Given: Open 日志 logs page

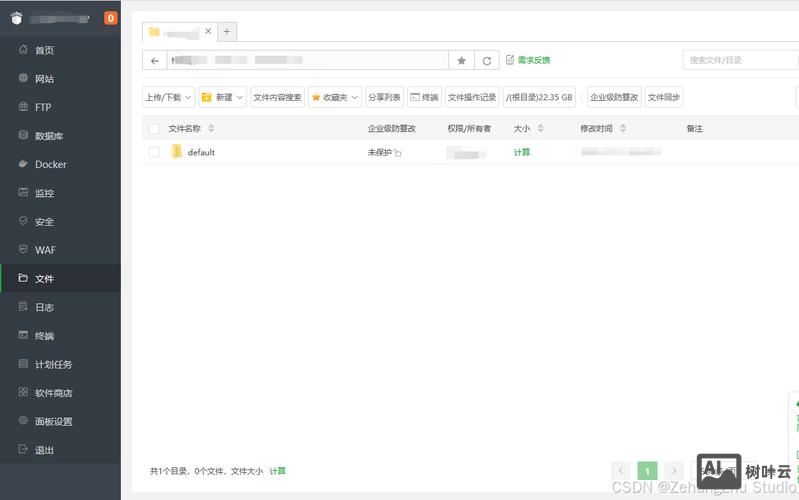Looking at the screenshot, I should [x=44, y=307].
